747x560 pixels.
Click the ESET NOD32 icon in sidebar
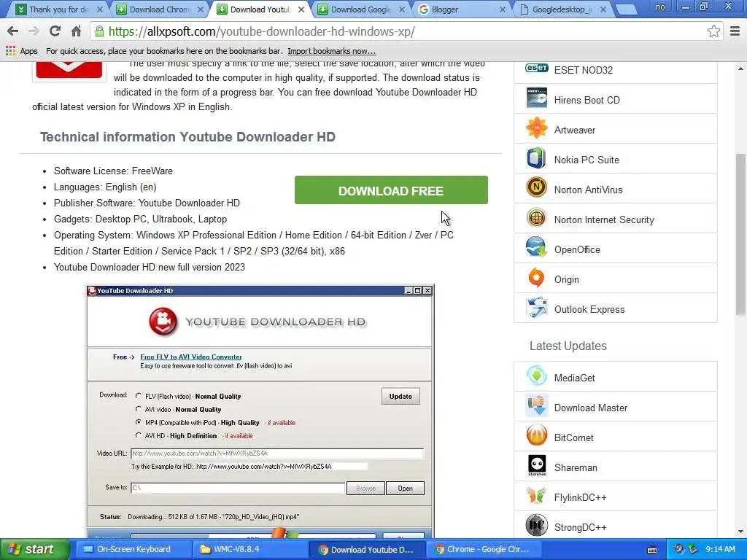[x=536, y=69]
